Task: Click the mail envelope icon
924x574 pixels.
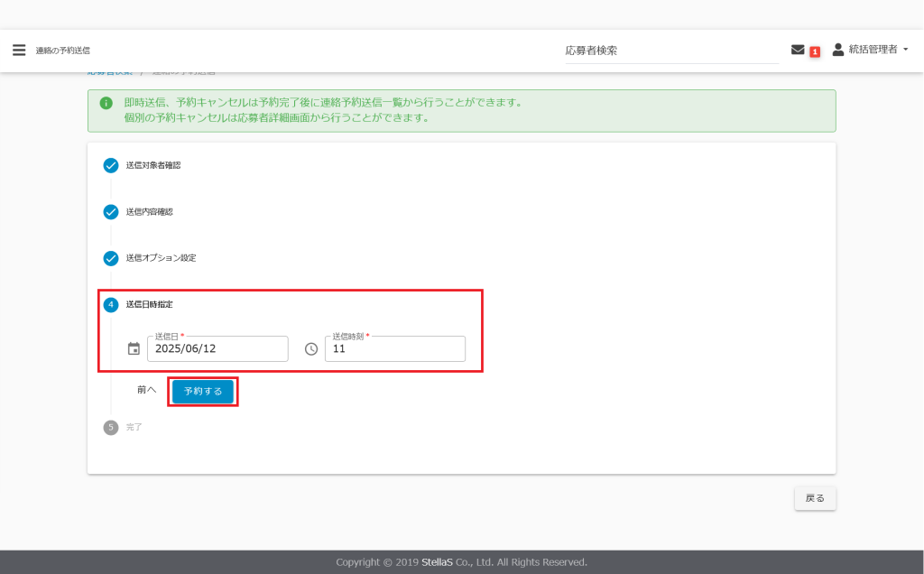Action: coord(798,50)
